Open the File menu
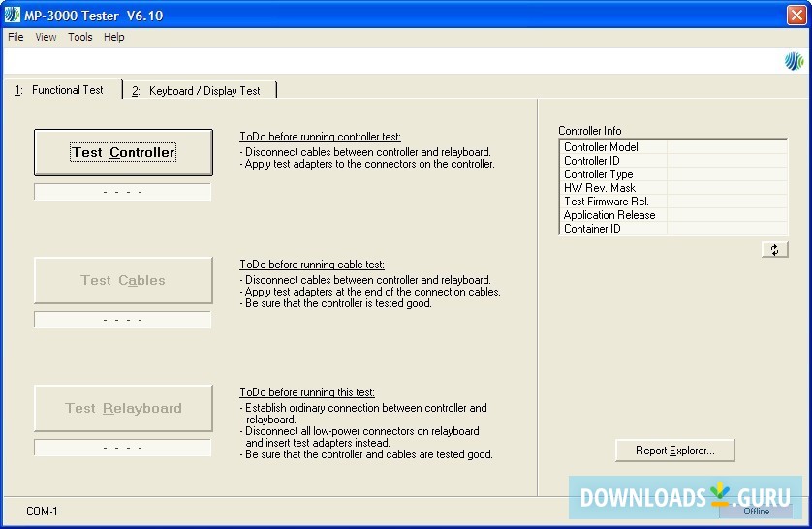 coord(16,37)
